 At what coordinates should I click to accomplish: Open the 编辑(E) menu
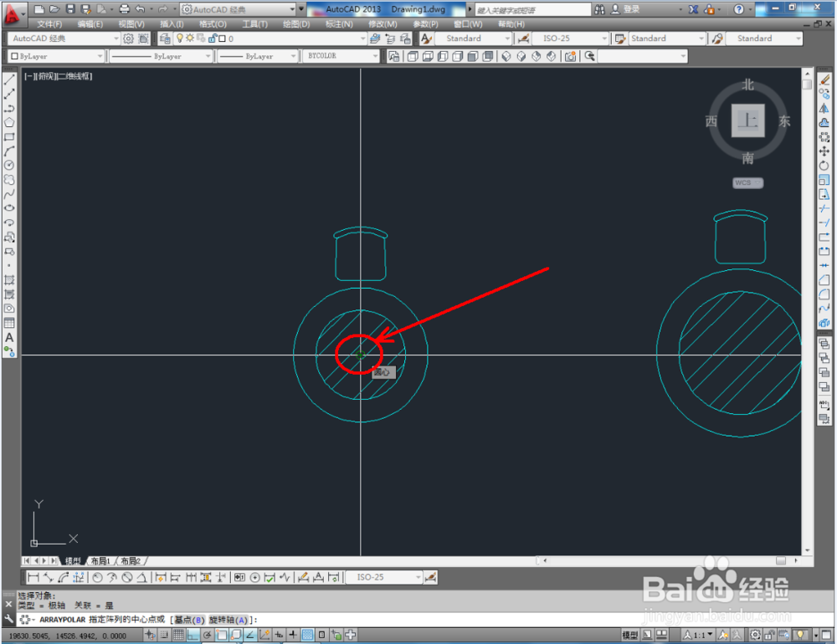pyautogui.click(x=90, y=24)
